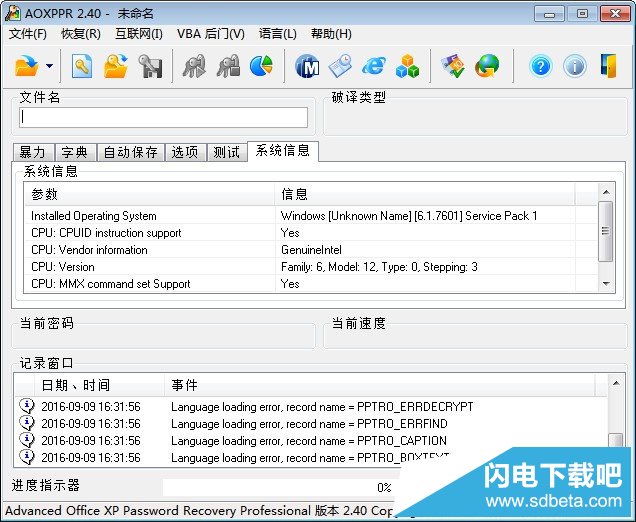Click system info scrollbar down arrow
The height and width of the screenshot is (522, 636).
point(606,284)
